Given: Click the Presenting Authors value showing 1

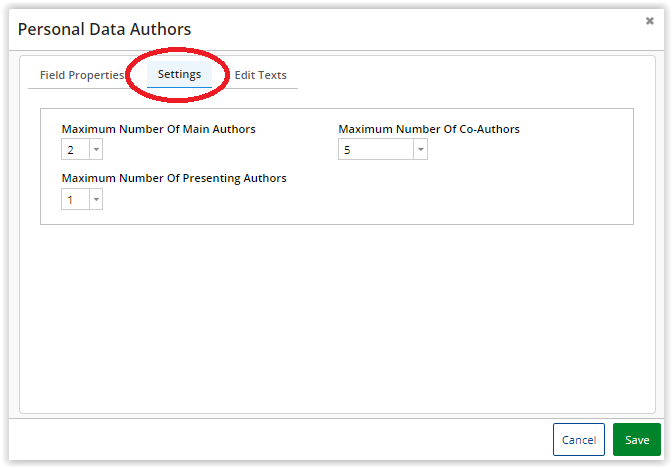Looking at the screenshot, I should (x=74, y=200).
